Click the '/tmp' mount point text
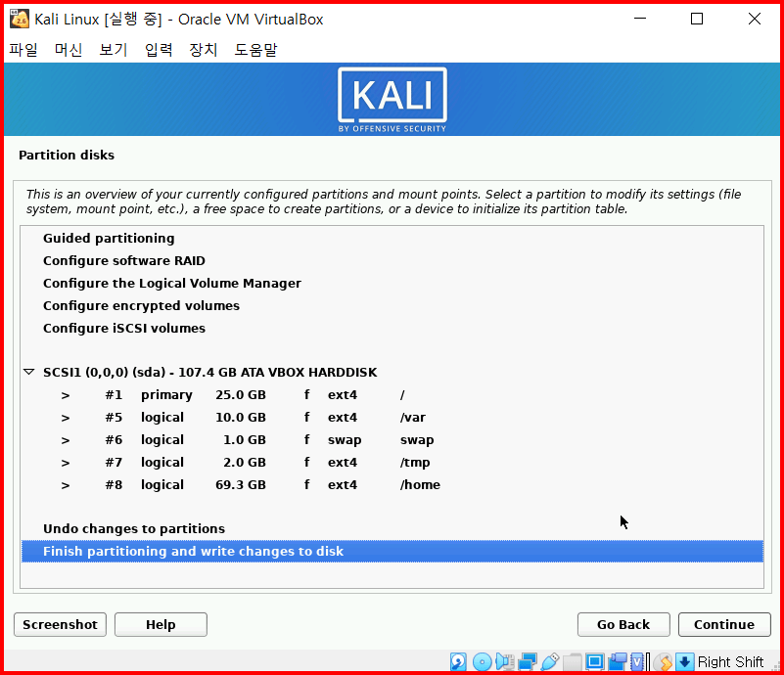 (415, 462)
